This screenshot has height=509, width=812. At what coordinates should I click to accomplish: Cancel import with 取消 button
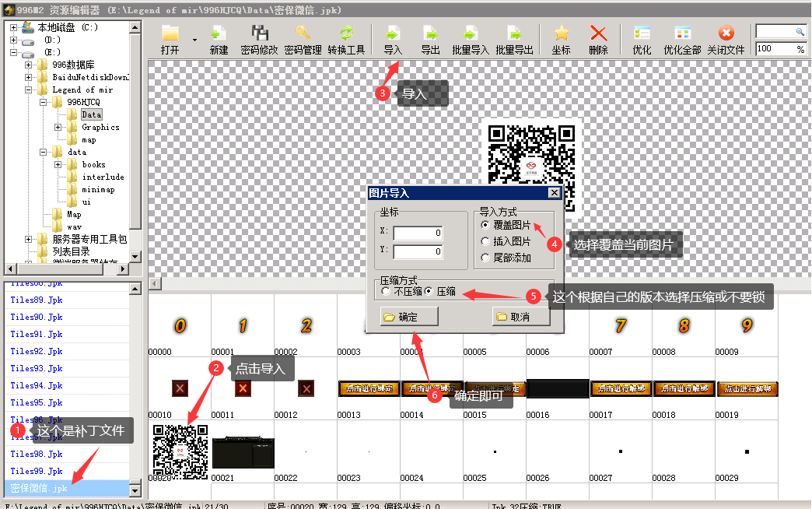click(x=521, y=317)
